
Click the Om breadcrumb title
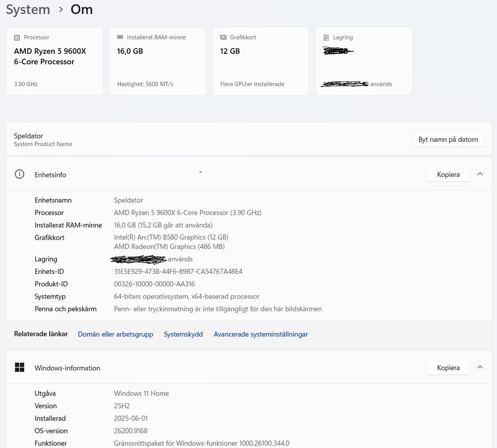coord(82,9)
